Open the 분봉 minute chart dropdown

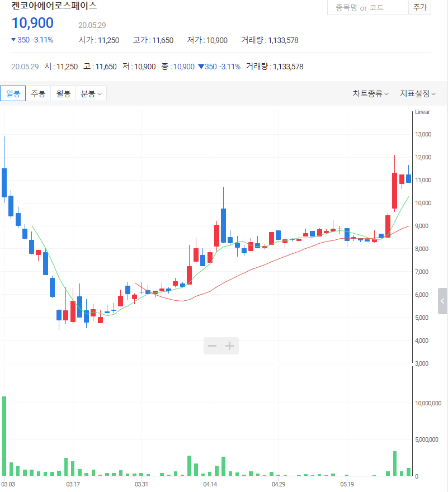coord(91,93)
